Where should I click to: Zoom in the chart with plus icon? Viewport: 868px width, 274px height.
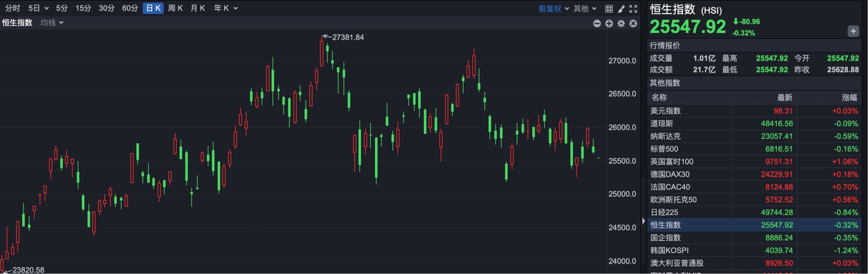click(609, 24)
